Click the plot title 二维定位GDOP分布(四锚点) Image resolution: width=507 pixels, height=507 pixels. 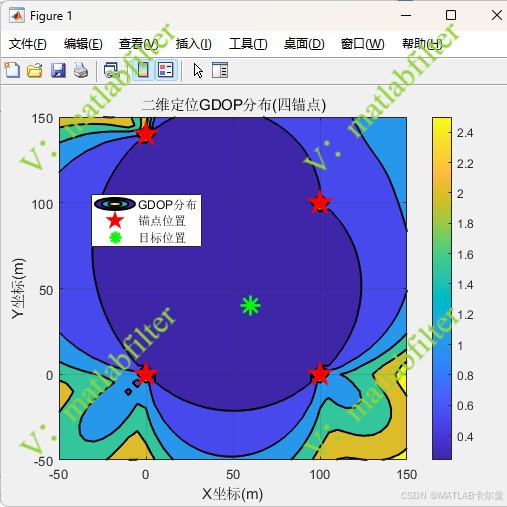234,105
